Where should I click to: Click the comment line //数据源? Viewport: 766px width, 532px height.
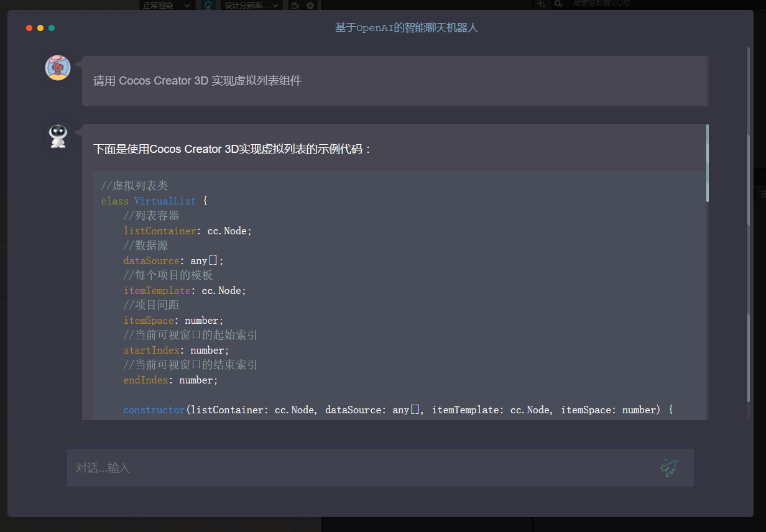[145, 245]
